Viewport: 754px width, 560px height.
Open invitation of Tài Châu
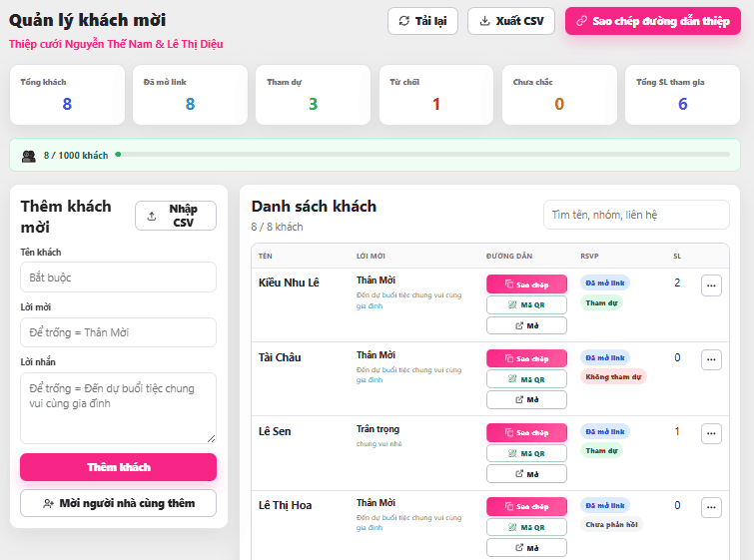(526, 400)
